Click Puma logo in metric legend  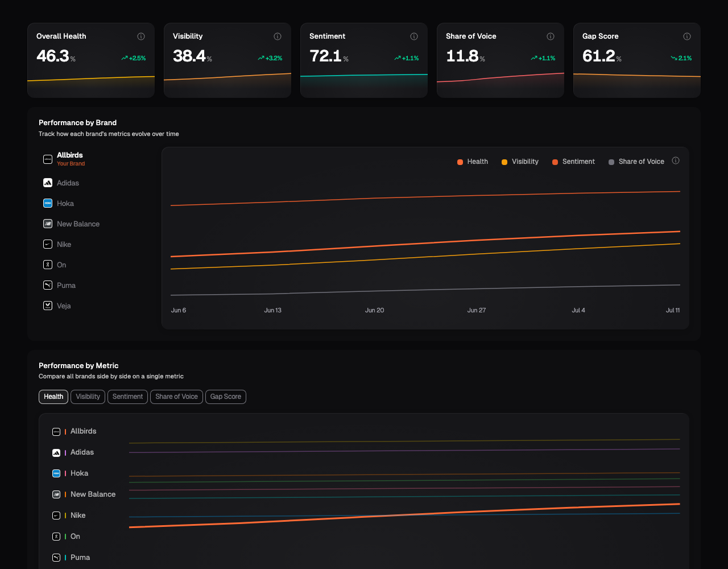coord(56,558)
